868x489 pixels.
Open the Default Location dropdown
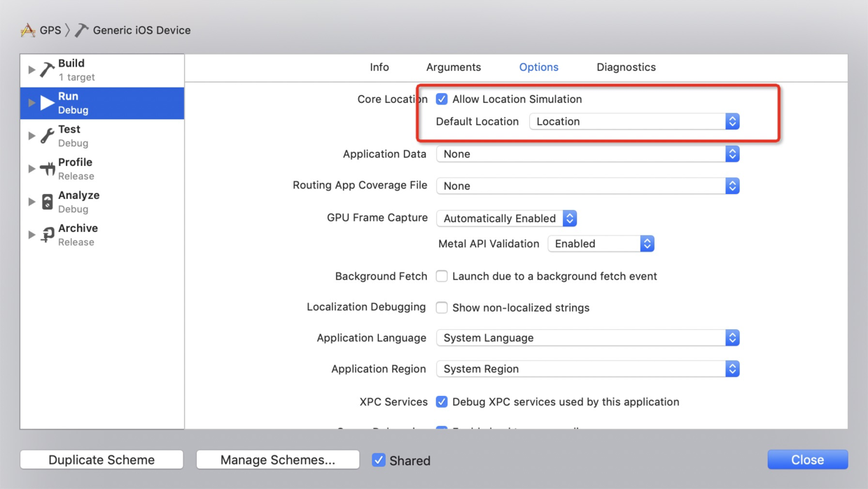point(634,121)
